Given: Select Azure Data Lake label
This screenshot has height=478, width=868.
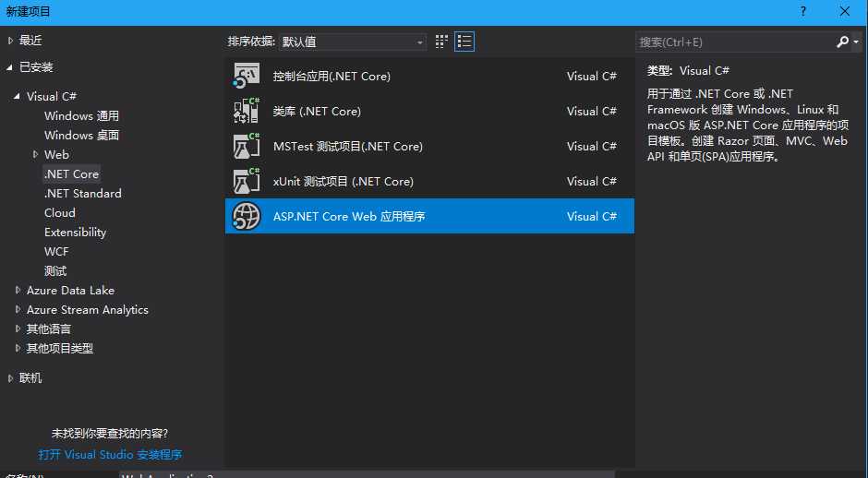Looking at the screenshot, I should click(x=70, y=290).
